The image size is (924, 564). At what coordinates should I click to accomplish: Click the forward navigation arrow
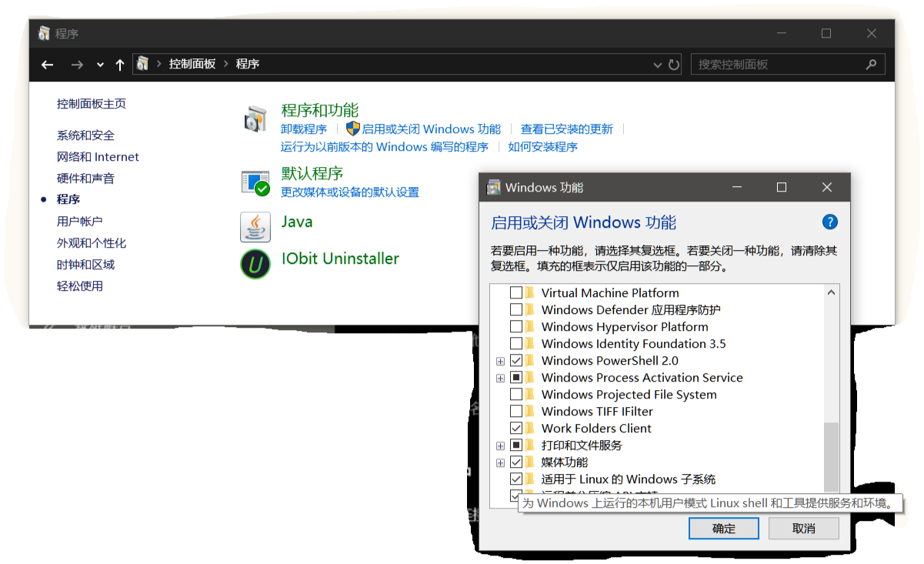pos(77,65)
